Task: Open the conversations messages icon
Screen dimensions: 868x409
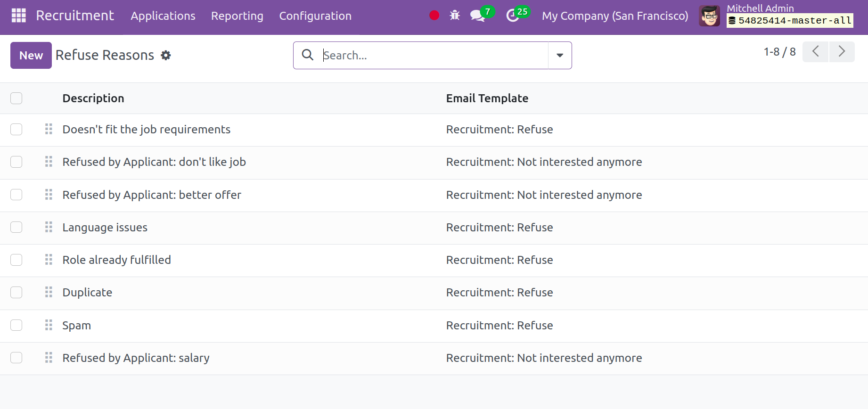Action: click(x=477, y=16)
